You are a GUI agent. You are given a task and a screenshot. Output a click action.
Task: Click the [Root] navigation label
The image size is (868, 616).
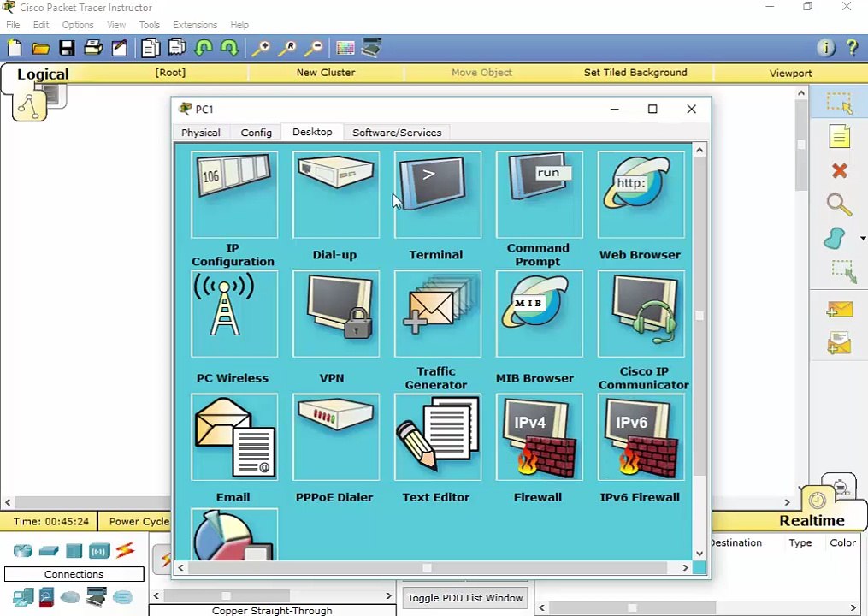click(x=170, y=73)
